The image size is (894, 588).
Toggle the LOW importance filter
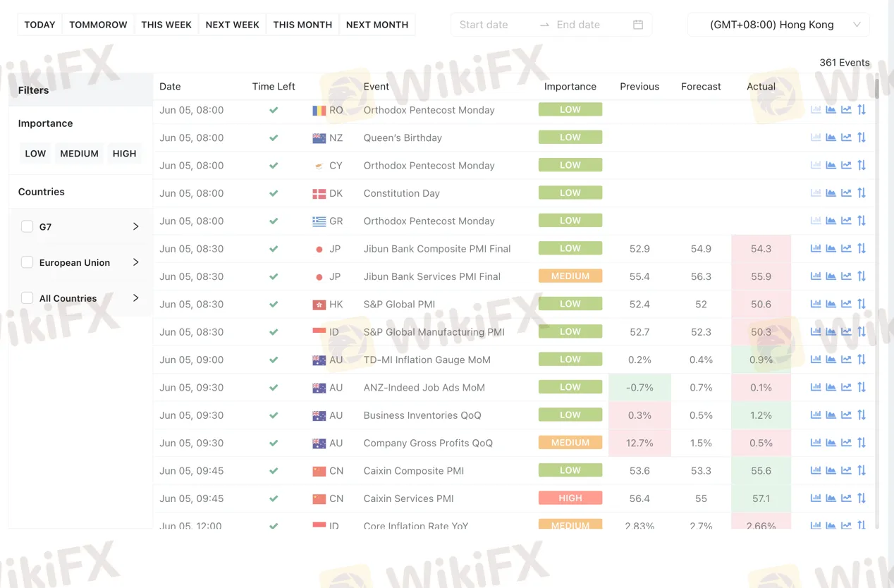coord(35,153)
